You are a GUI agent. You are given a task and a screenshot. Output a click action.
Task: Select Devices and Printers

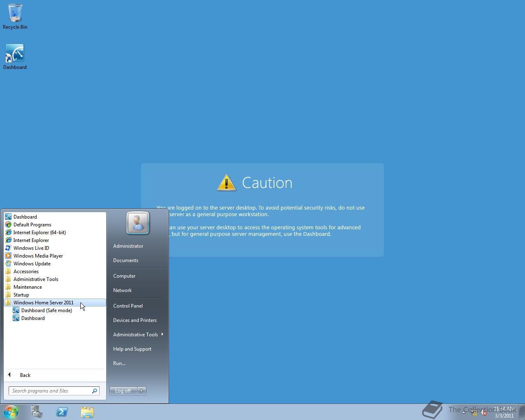pyautogui.click(x=135, y=320)
